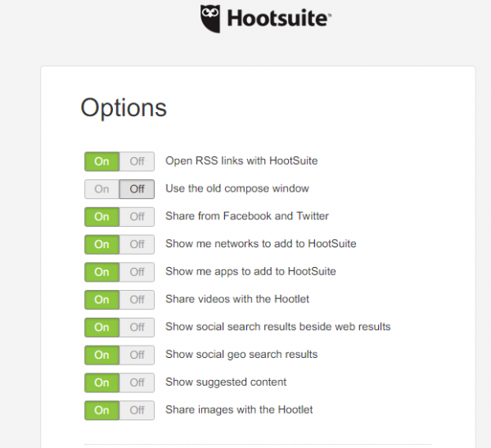Click the Options heading

click(x=124, y=107)
